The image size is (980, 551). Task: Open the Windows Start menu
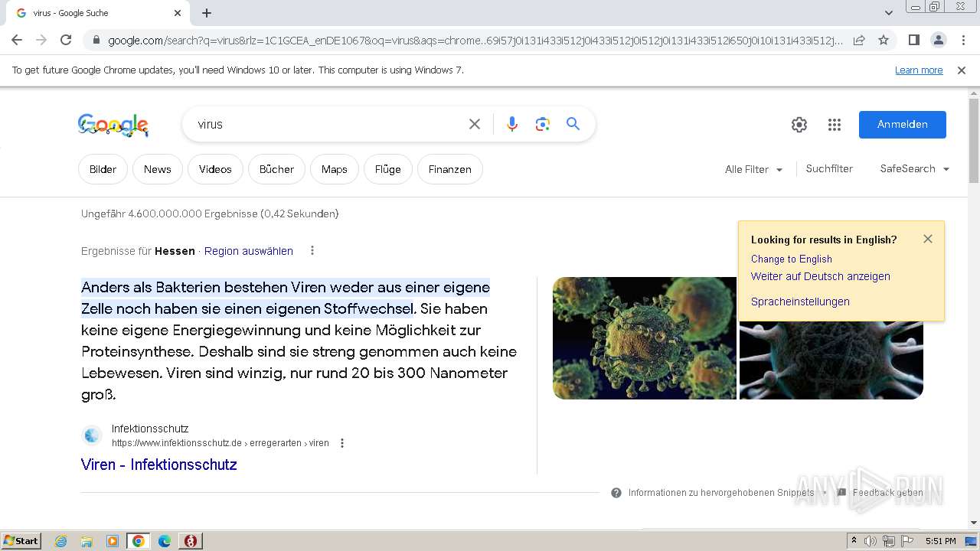21,540
